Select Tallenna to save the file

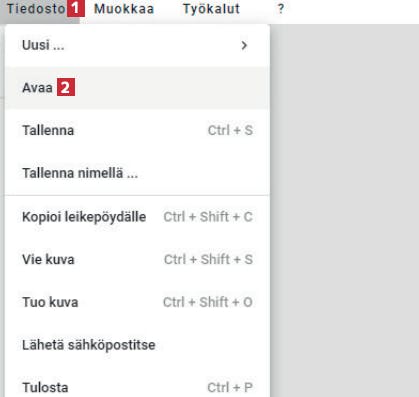(137, 130)
